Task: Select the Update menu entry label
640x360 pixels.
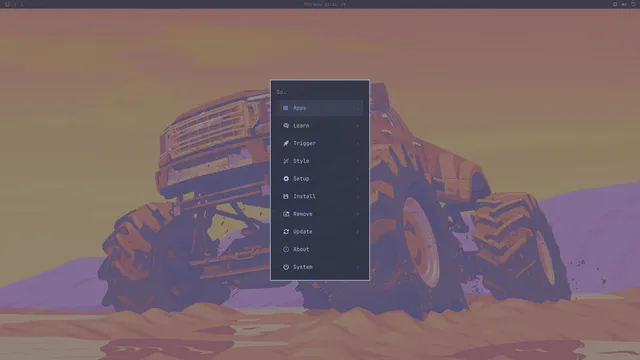Action: [x=303, y=231]
